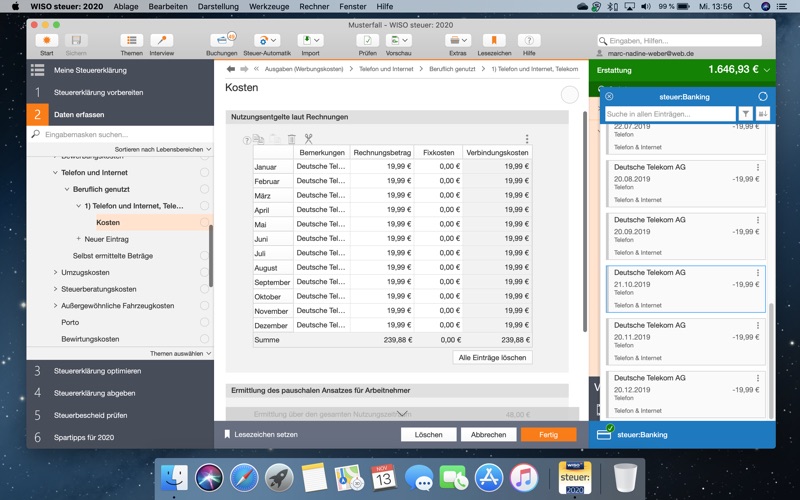Open the Import toolbar dropdown

[x=310, y=40]
